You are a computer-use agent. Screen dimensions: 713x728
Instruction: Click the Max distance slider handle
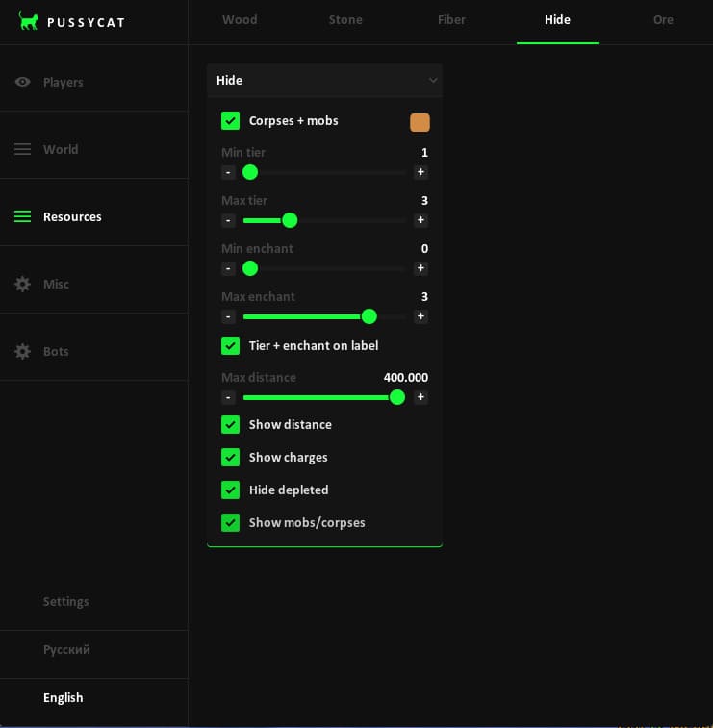tap(397, 397)
